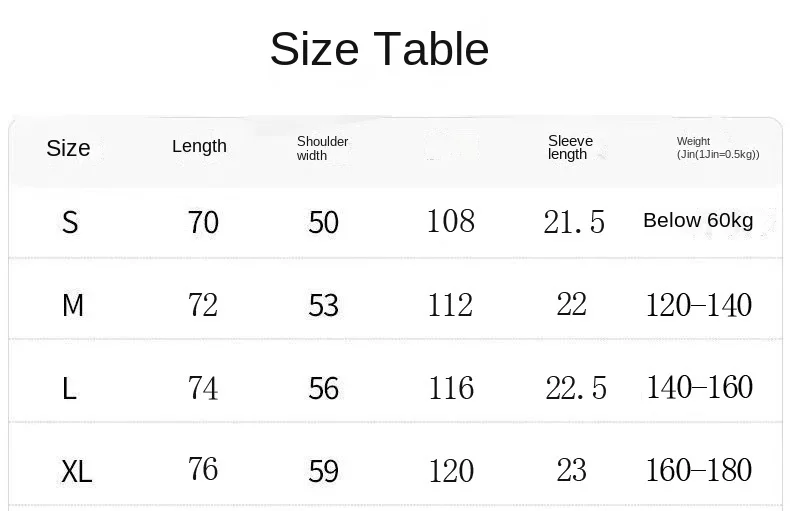Select the "Weight" column header

tap(717, 148)
